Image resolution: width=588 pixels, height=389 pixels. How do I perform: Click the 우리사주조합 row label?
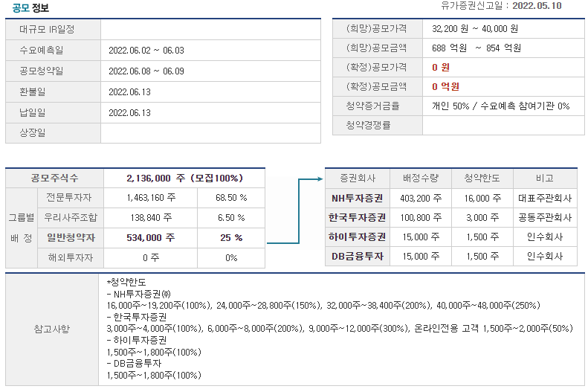coord(71,218)
